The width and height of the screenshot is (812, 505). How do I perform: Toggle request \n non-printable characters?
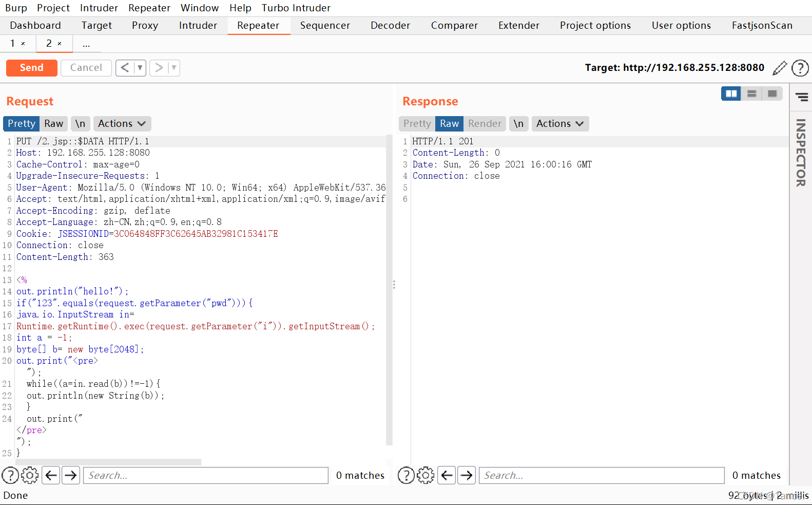80,124
